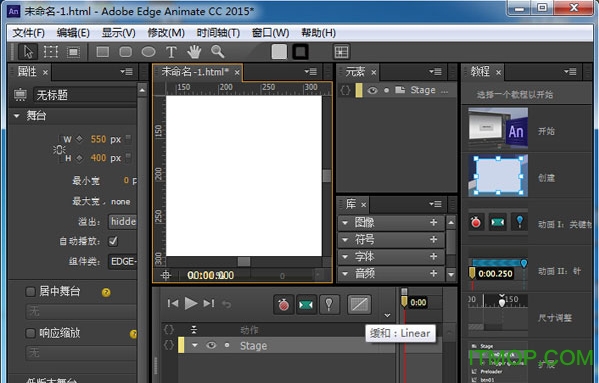Toggle the 自动播放 checkbox

click(113, 241)
